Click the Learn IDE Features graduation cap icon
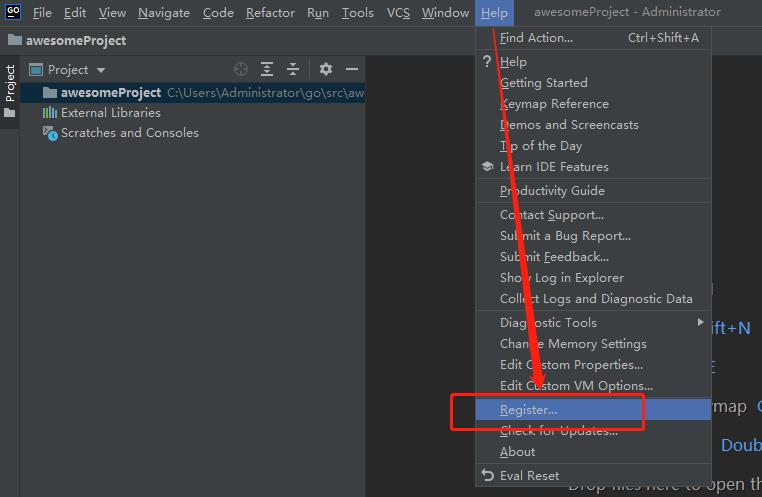762x497 pixels. pyautogui.click(x=488, y=167)
